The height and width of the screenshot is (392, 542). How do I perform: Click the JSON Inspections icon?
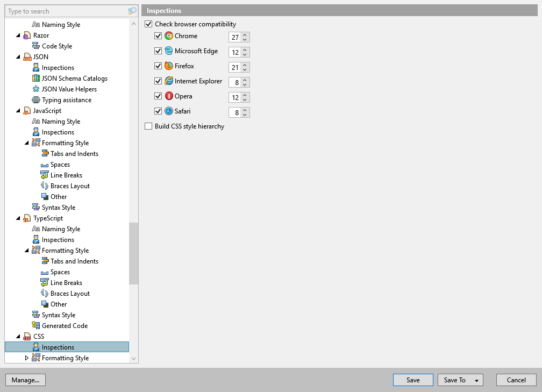[x=35, y=67]
